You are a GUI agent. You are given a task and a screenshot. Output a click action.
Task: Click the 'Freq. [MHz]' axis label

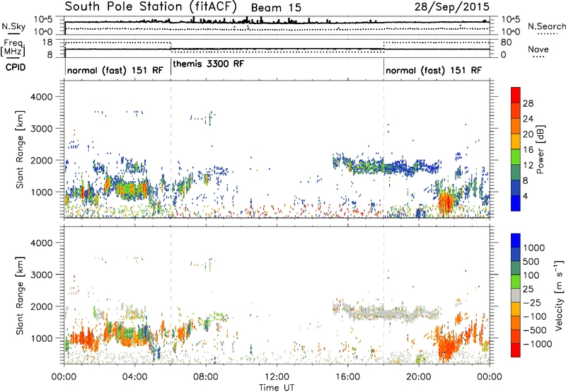pos(13,47)
